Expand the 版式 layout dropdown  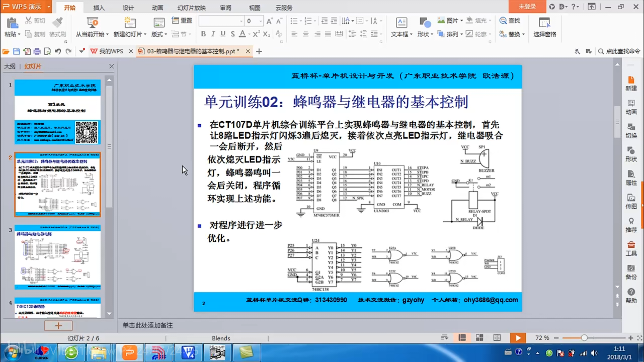tap(166, 34)
